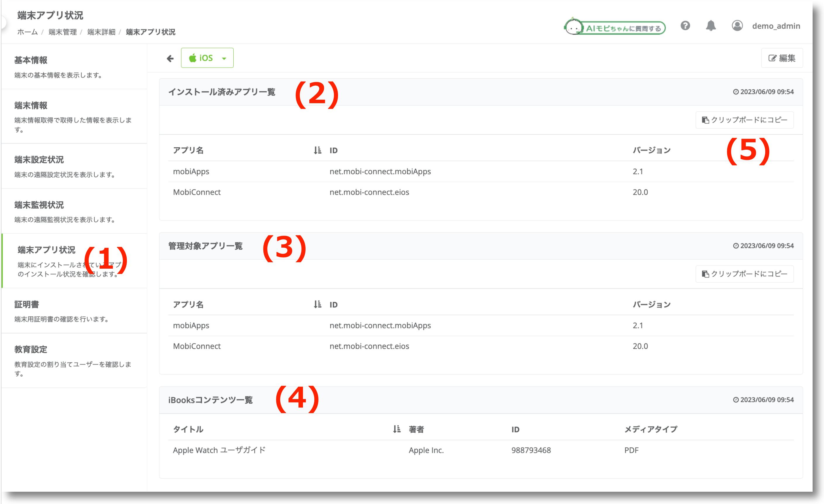The width and height of the screenshot is (824, 504).
Task: Click ID column header in installed apps table
Action: point(333,151)
